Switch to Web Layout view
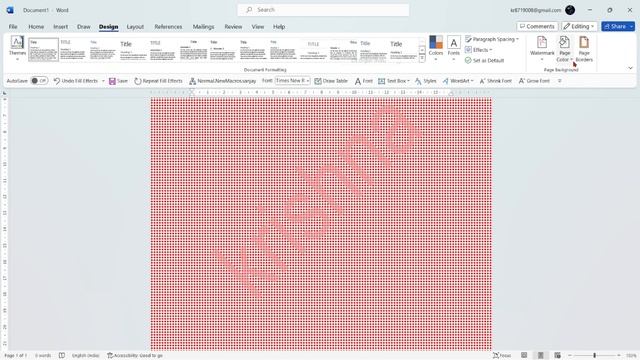The image size is (640, 360). [x=558, y=356]
